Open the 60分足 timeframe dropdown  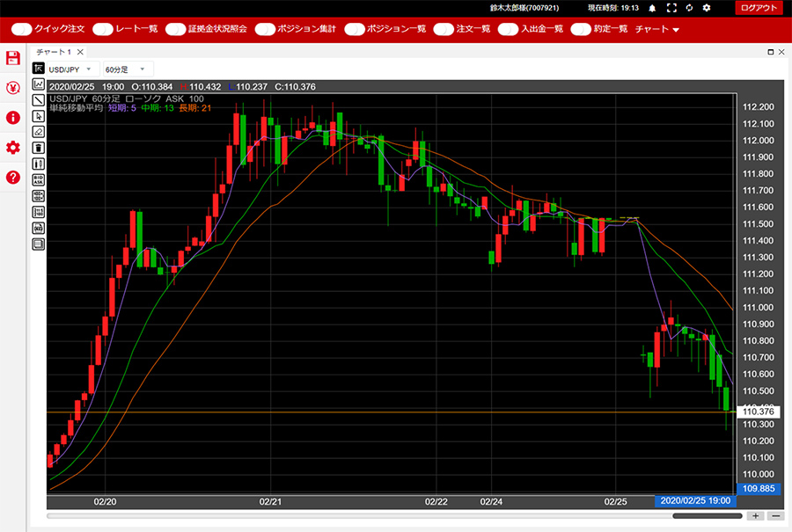tap(128, 69)
